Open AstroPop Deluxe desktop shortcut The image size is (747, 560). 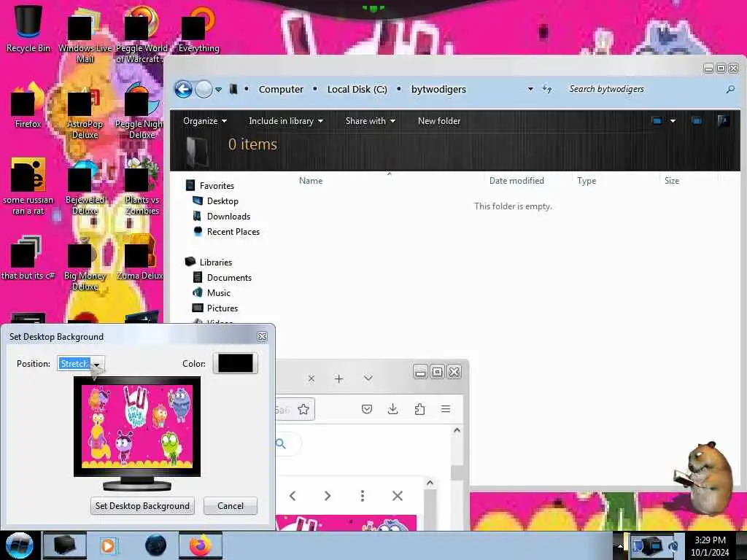85,112
